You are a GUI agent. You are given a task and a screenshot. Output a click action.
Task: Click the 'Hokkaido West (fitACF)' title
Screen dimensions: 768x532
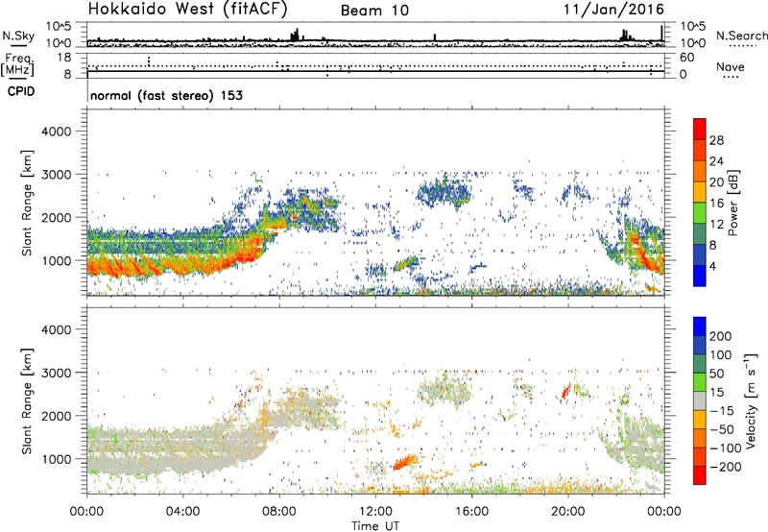pyautogui.click(x=187, y=10)
